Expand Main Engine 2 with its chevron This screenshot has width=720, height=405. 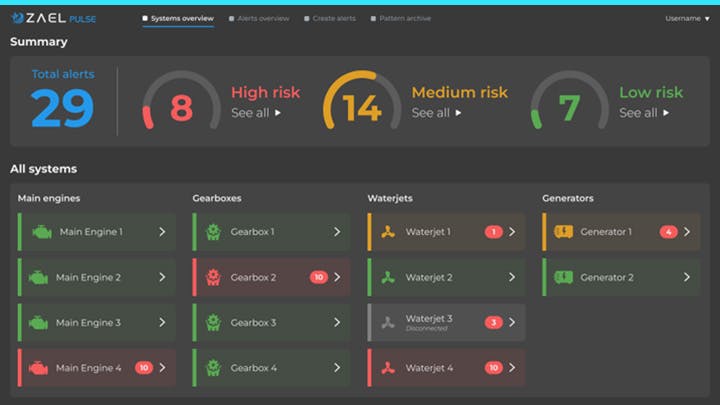click(162, 277)
